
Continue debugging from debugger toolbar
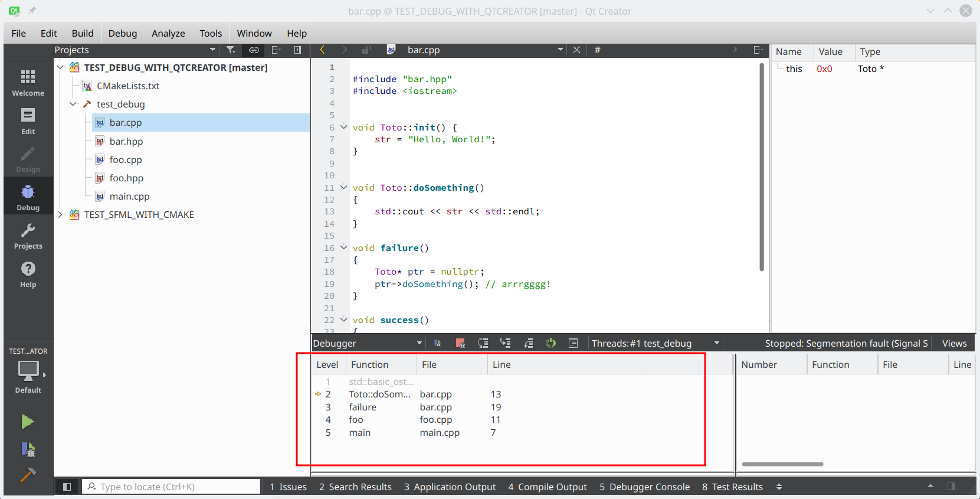point(438,343)
